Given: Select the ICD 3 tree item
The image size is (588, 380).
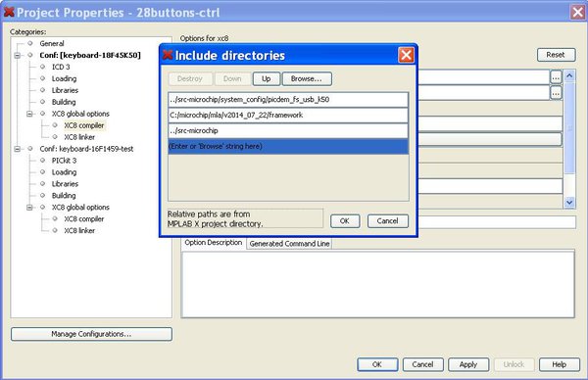Looking at the screenshot, I should [61, 67].
